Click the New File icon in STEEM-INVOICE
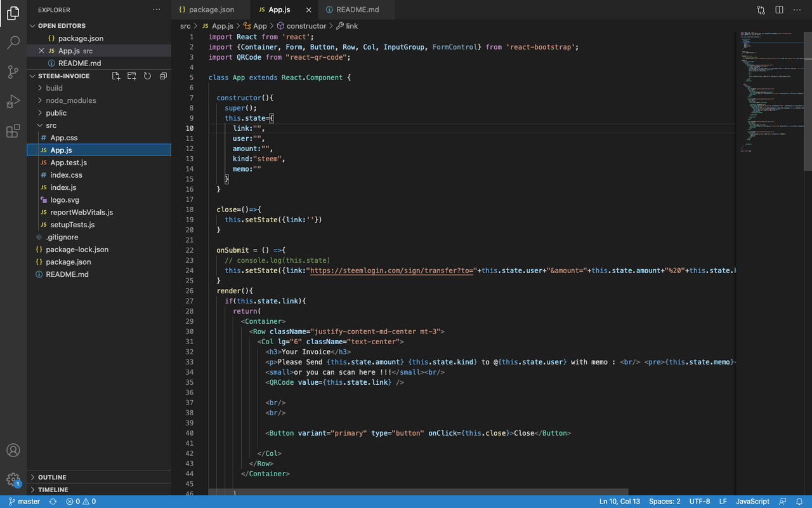812x508 pixels. [x=116, y=76]
